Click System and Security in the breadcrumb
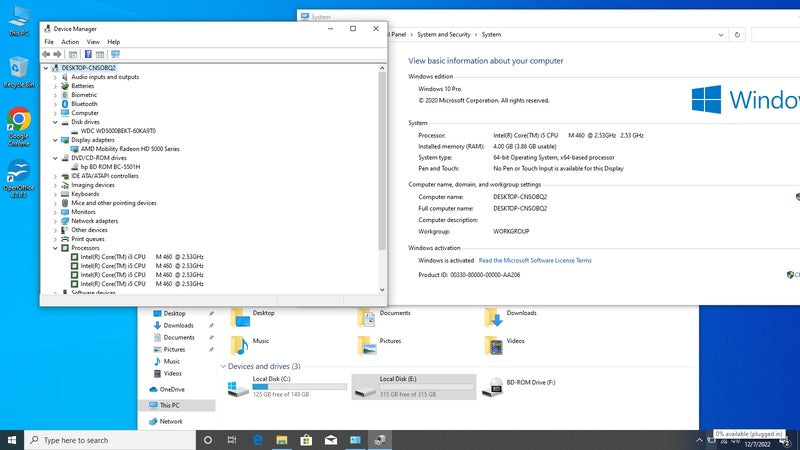800x450 pixels. pyautogui.click(x=445, y=34)
